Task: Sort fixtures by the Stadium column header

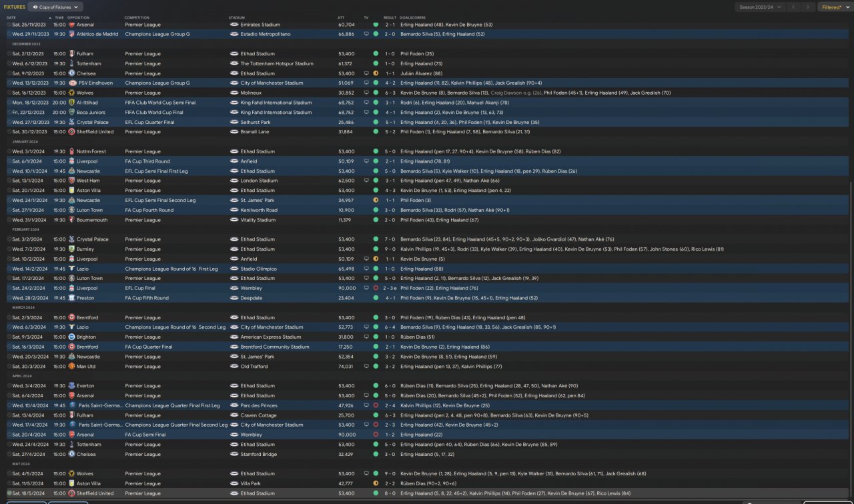Action: pos(237,17)
